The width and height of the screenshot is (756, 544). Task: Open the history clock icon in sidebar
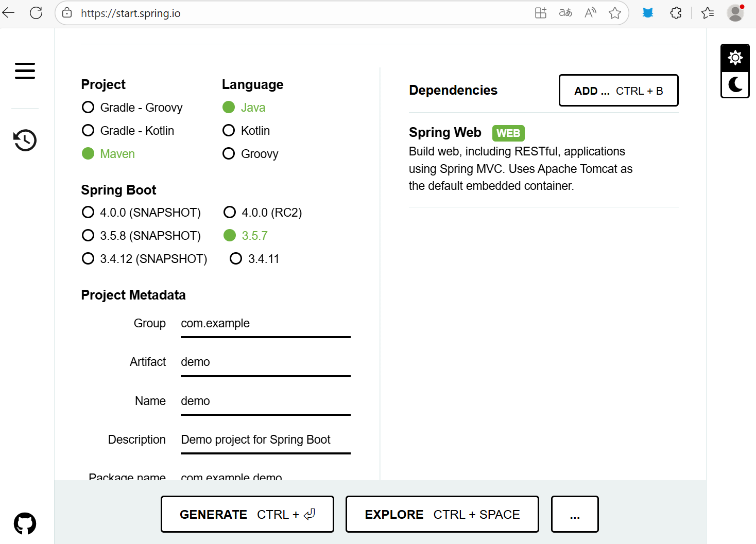(25, 140)
